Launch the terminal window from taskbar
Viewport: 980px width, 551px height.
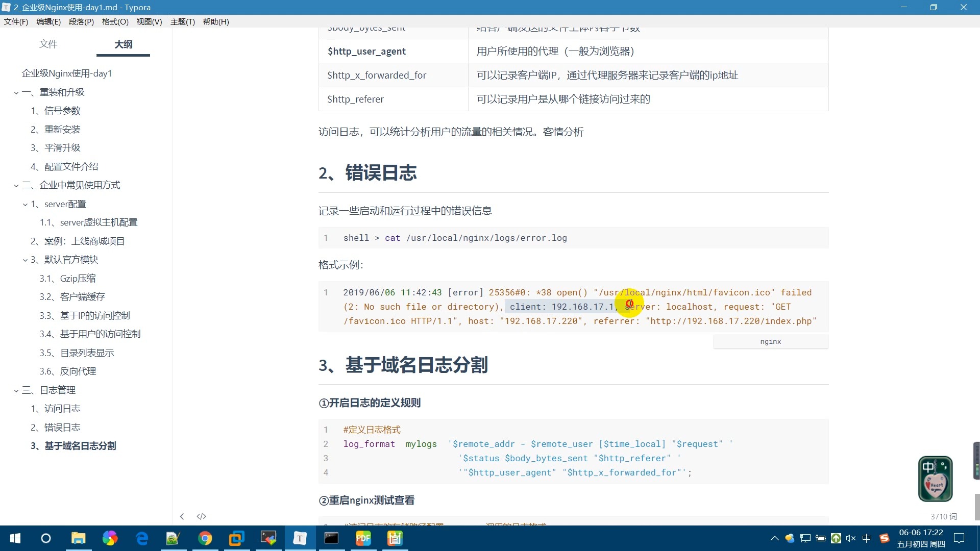[x=331, y=538]
